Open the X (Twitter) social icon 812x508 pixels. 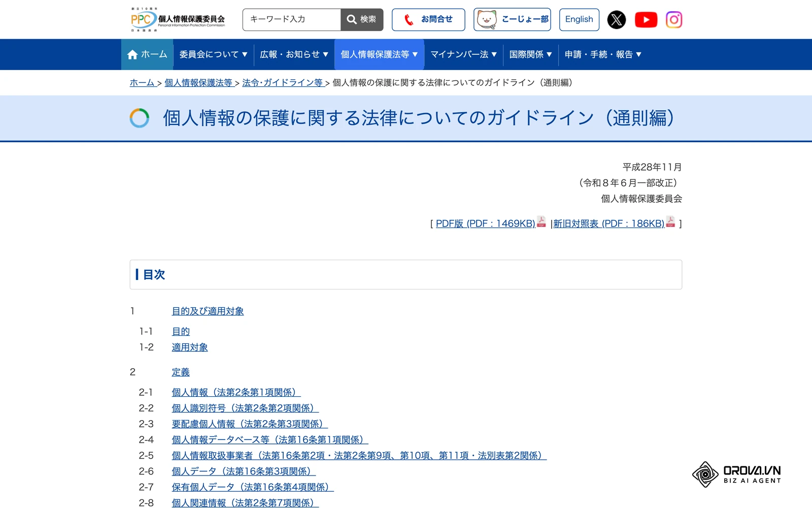pyautogui.click(x=617, y=20)
